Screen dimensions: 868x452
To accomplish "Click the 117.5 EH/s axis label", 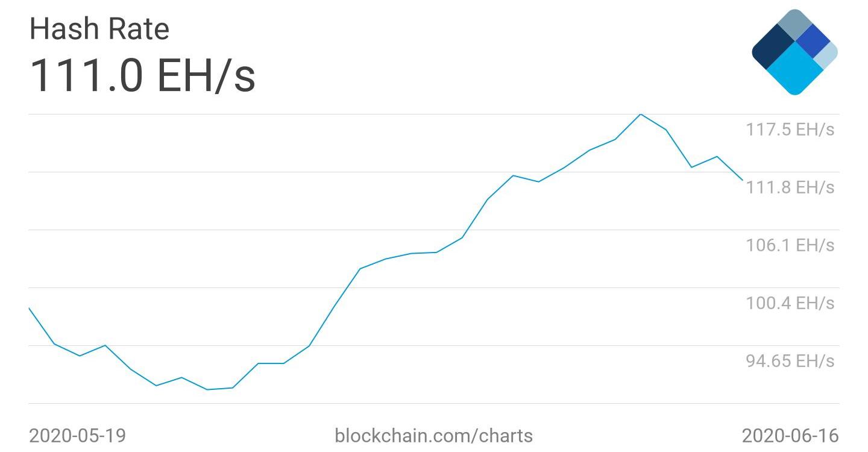I will 790,130.
